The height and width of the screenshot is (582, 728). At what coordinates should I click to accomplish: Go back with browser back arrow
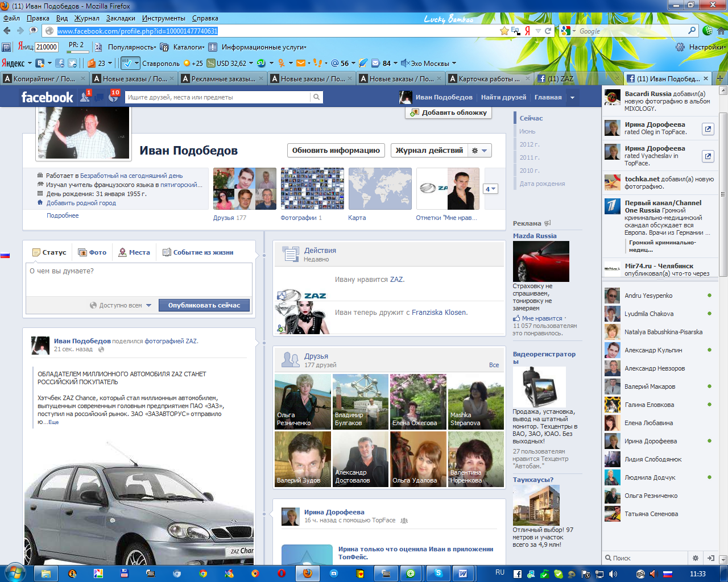click(7, 31)
